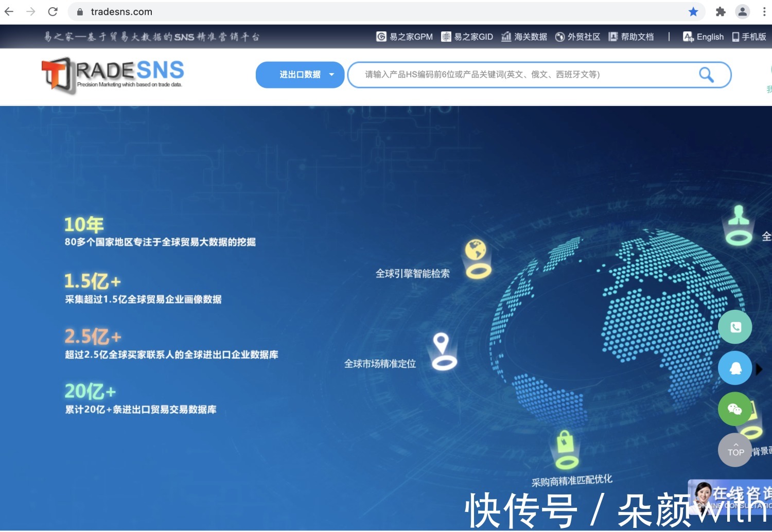Click the 1.5亿+ heading
Image resolution: width=772 pixels, height=532 pixels.
(x=93, y=281)
